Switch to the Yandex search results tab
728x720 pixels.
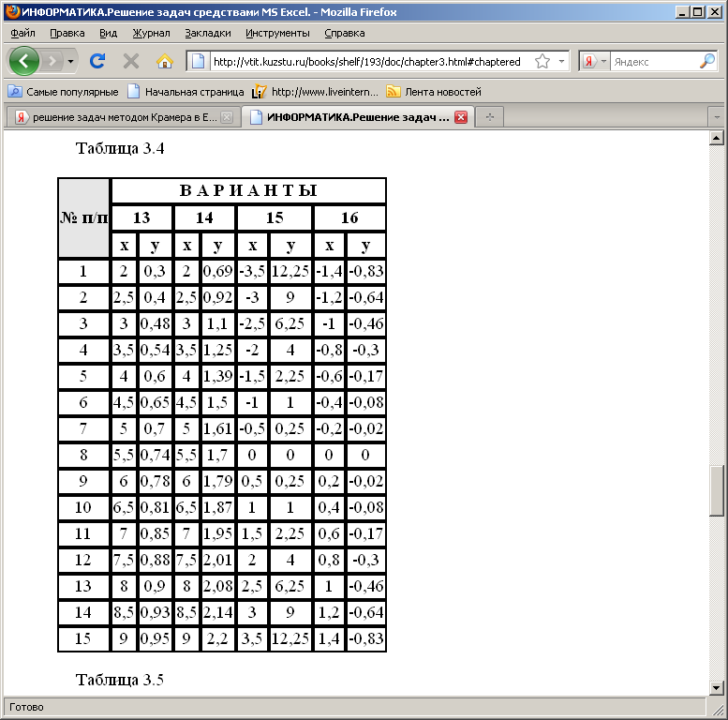point(116,117)
